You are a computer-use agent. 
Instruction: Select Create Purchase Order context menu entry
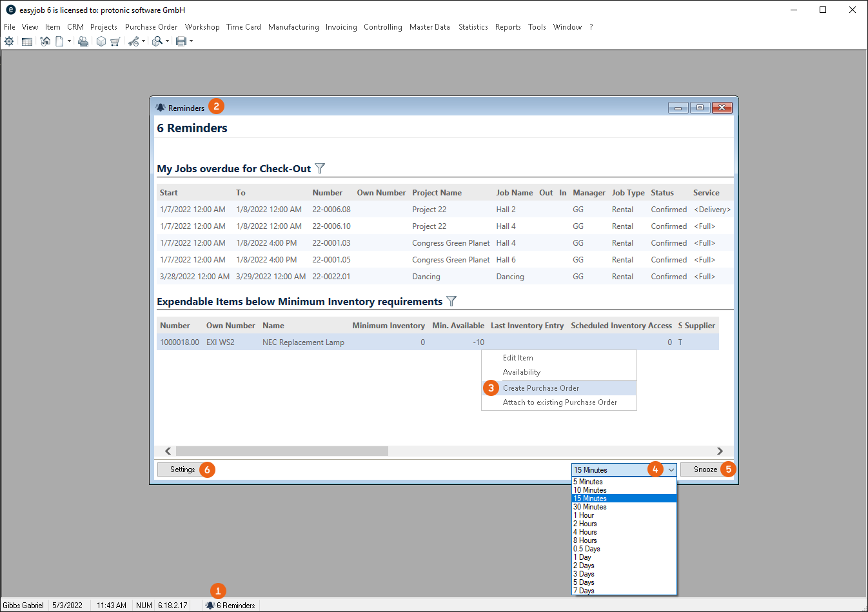point(540,388)
